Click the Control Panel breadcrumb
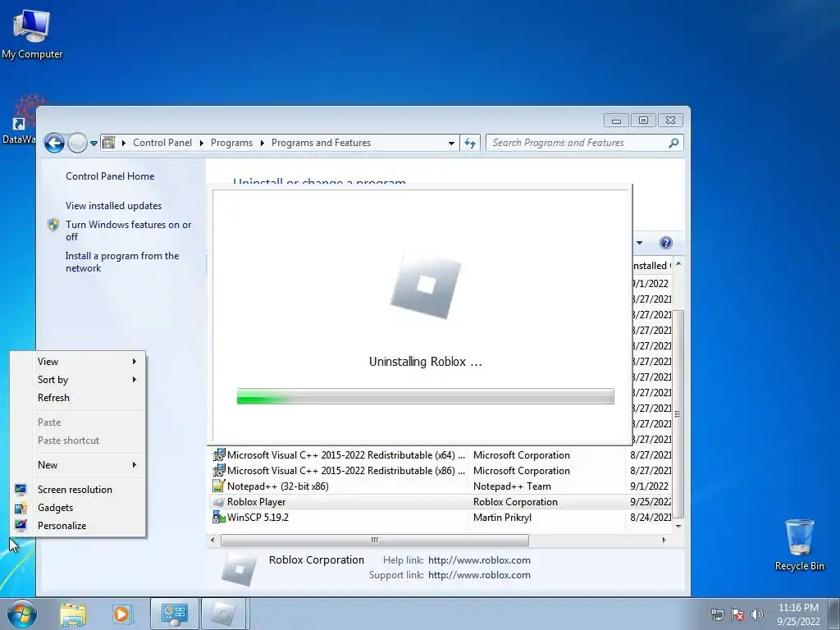 click(162, 143)
